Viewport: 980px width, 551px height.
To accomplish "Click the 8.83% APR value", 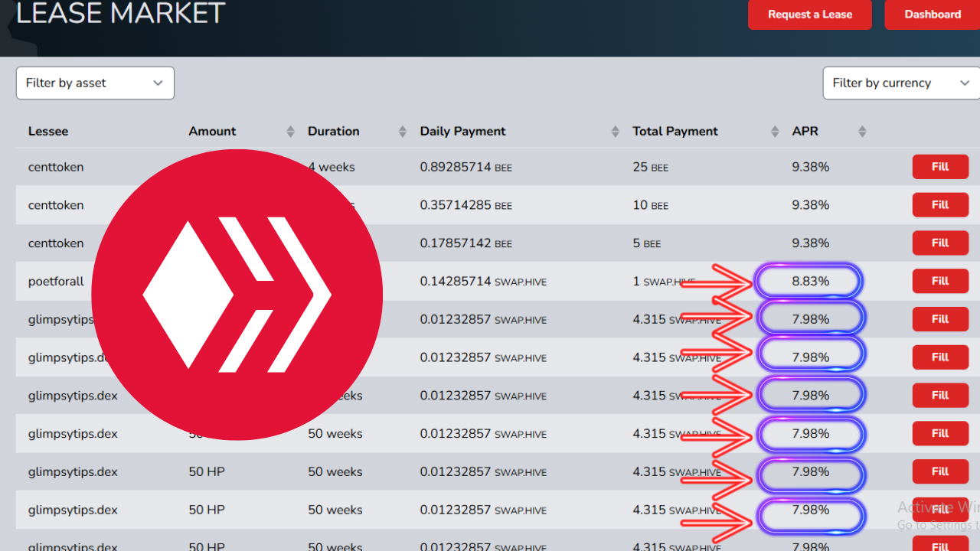I will (x=810, y=282).
